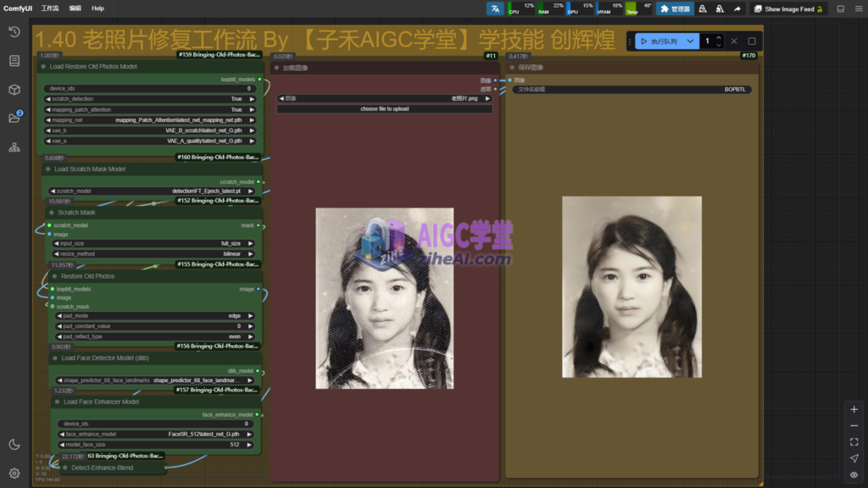
Task: Open the 管理器 manager button
Action: coord(675,8)
